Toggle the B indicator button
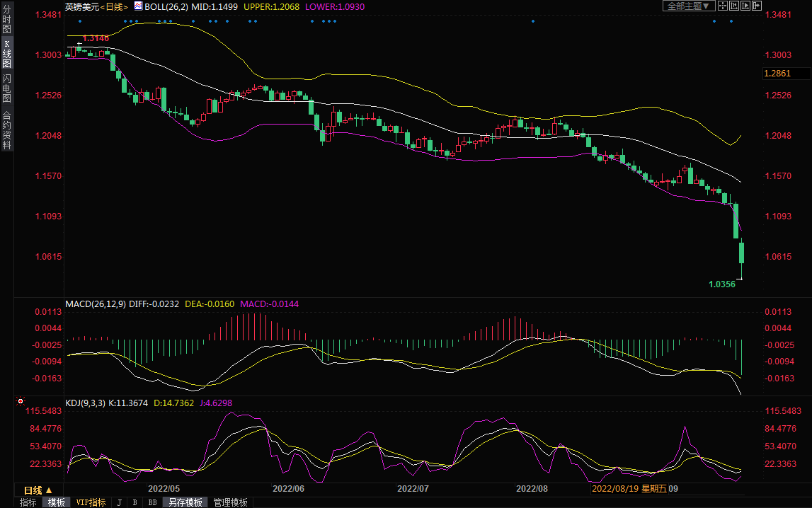812x508 pixels. 135,502
